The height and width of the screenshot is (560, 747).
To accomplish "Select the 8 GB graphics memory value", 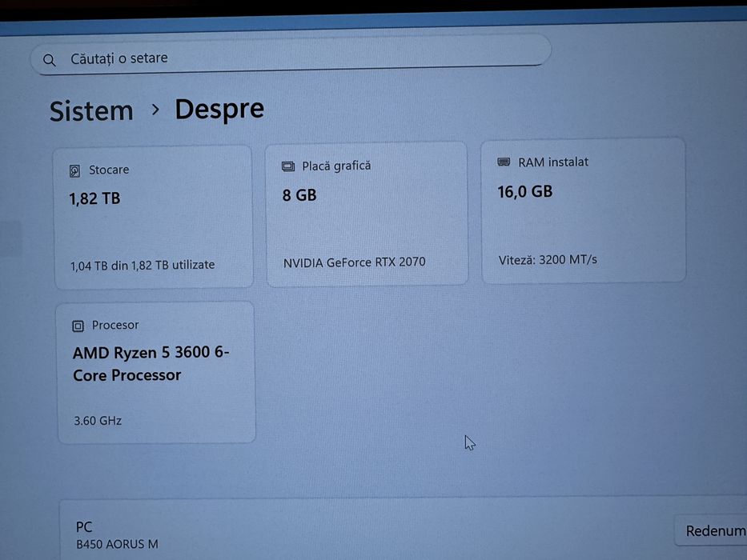I will tap(299, 195).
